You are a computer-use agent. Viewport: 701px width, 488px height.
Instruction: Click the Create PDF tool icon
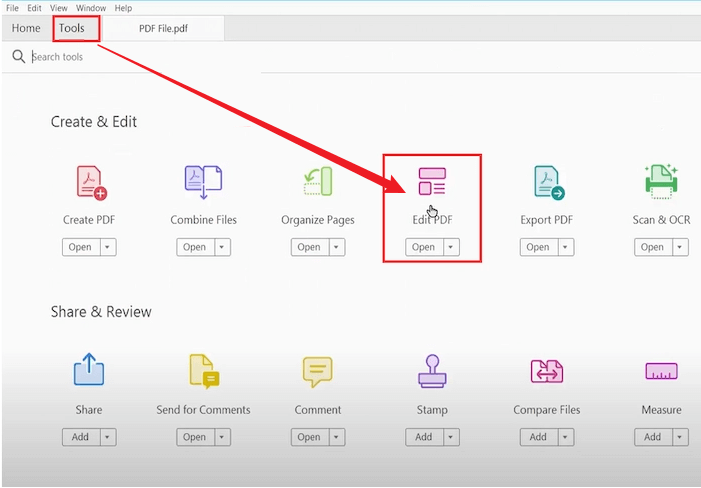coord(92,182)
